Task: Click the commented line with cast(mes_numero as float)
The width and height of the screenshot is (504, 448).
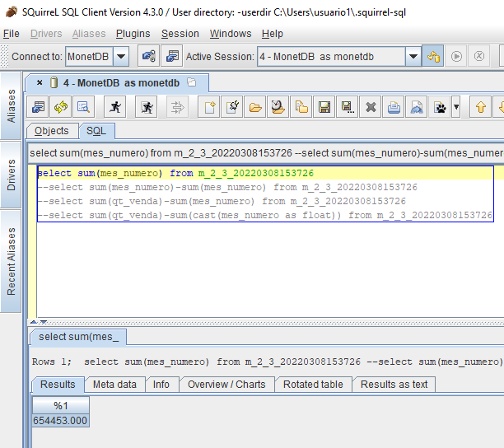Action: click(x=265, y=215)
